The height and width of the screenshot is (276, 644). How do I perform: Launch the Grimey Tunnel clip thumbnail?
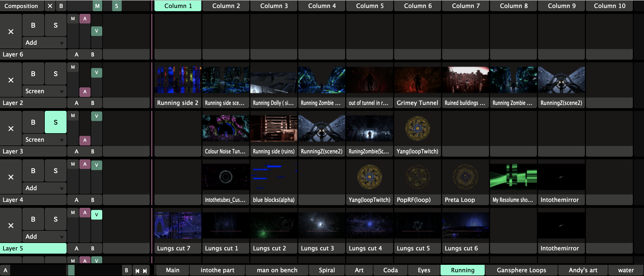tap(417, 80)
